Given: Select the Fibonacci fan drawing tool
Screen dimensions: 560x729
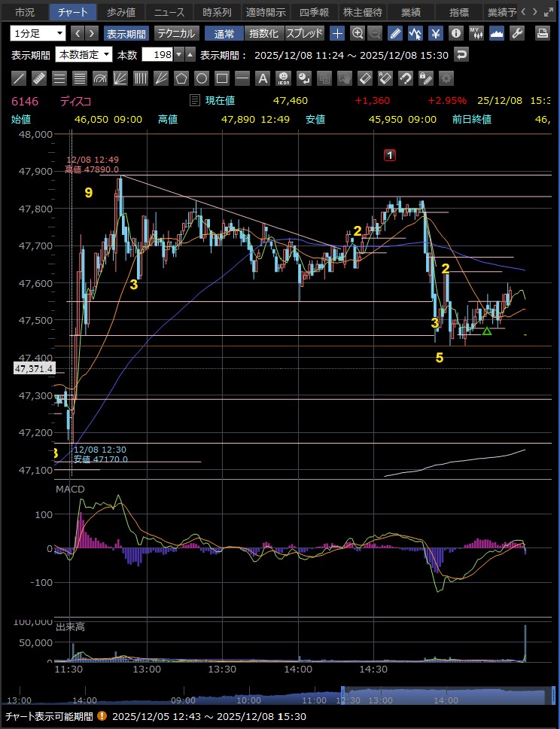Looking at the screenshot, I should point(120,78).
